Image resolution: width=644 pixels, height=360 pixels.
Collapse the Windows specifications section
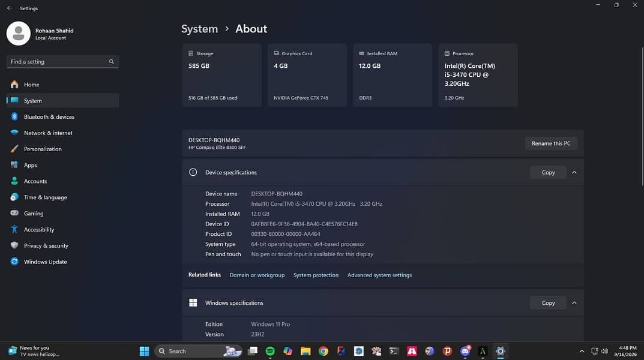pyautogui.click(x=574, y=303)
